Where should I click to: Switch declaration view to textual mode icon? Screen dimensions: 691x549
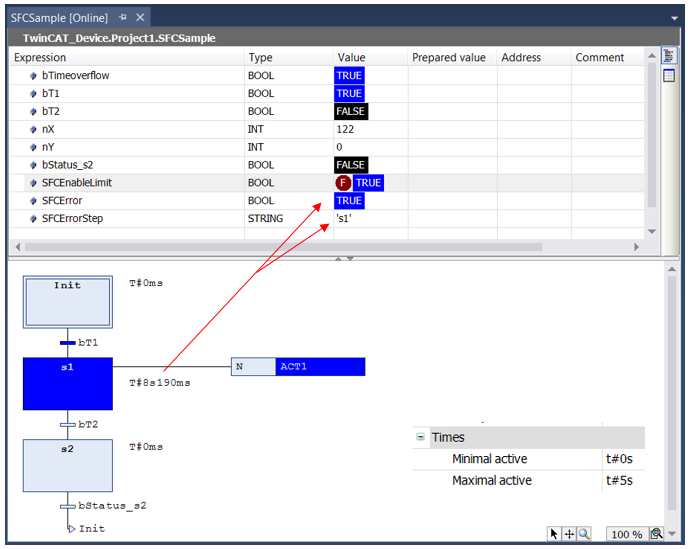point(669,56)
